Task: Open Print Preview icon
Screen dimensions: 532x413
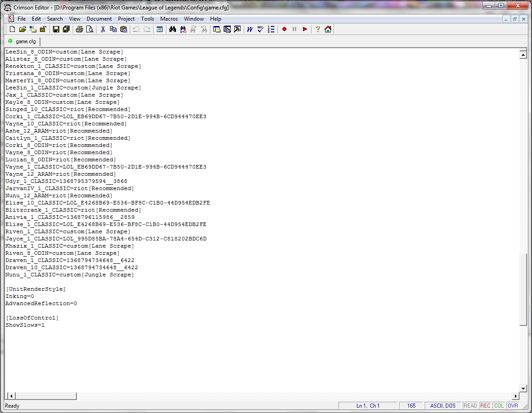Action: pos(90,29)
